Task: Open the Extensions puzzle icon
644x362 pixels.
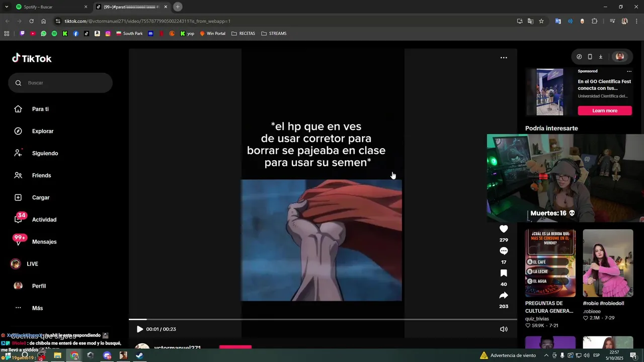Action: click(x=595, y=21)
